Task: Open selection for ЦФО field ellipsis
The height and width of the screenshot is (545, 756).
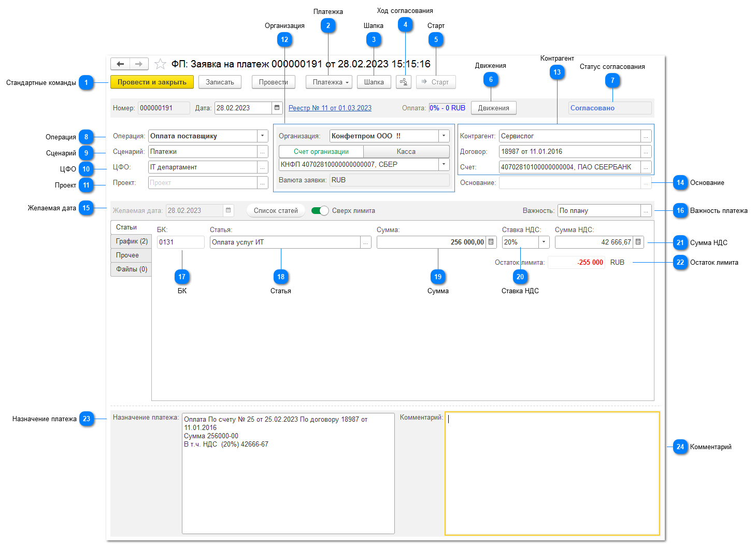Action: click(263, 167)
